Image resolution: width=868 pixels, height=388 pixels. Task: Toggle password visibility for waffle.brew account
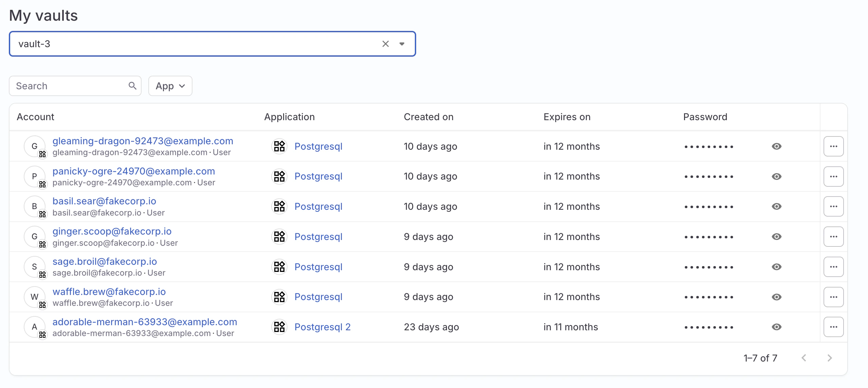click(776, 297)
